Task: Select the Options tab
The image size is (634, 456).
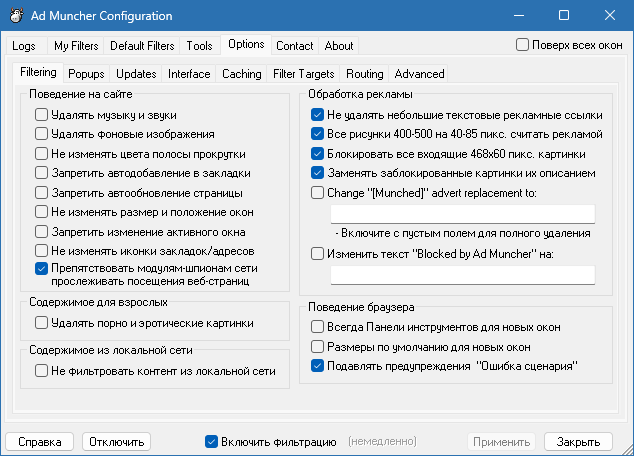Action: [x=246, y=44]
